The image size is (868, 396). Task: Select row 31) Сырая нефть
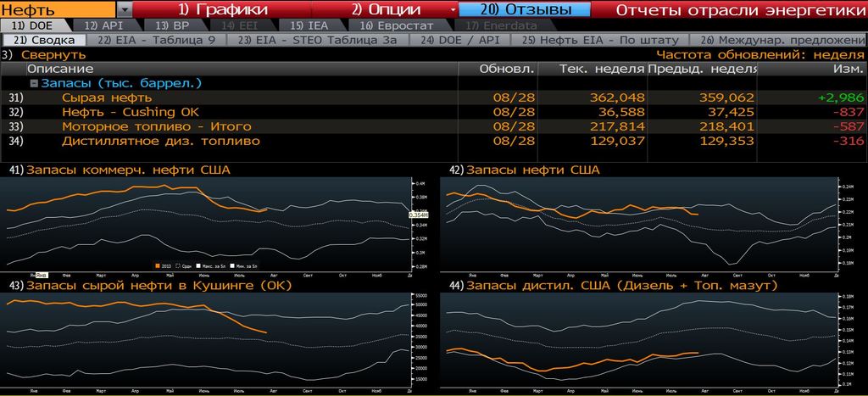pyautogui.click(x=433, y=98)
